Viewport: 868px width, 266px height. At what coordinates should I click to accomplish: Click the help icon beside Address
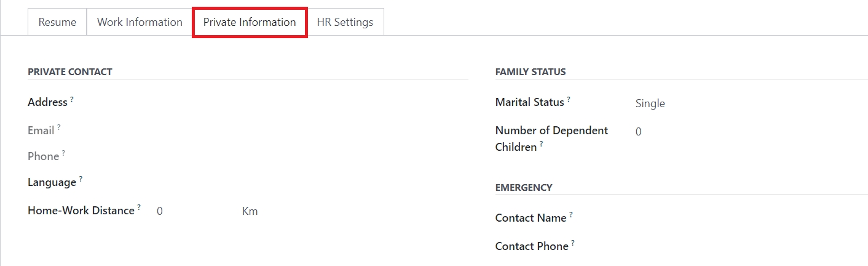point(72,99)
